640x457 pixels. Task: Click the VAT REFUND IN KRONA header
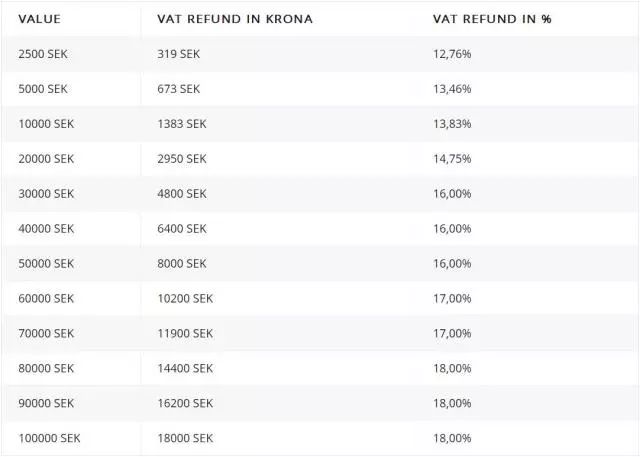pyautogui.click(x=234, y=19)
